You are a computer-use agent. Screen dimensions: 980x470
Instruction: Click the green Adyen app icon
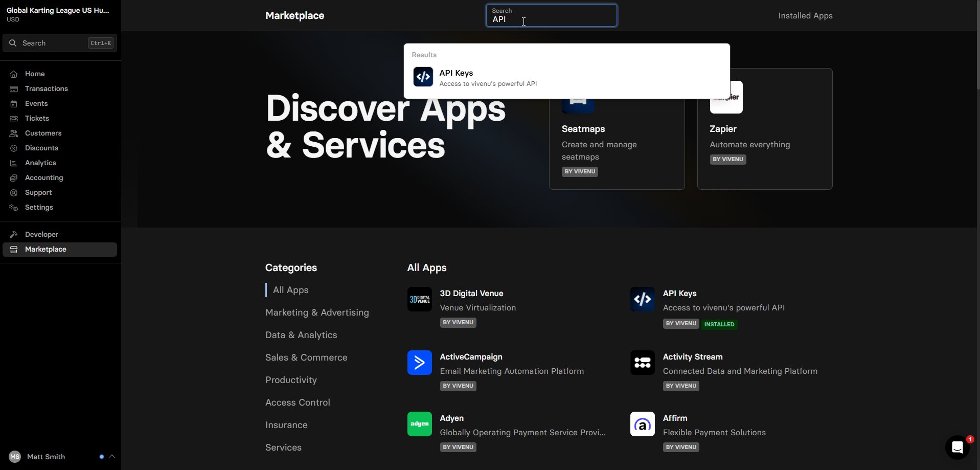[420, 424]
